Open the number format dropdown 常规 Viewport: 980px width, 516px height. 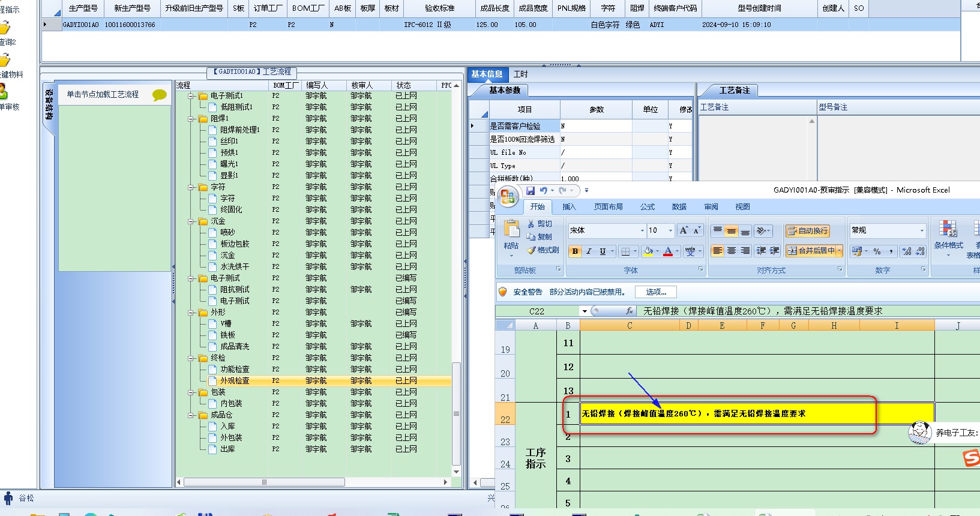coord(922,230)
